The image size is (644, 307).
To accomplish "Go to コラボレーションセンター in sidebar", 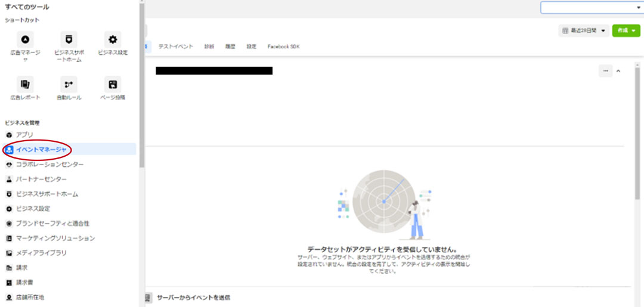I will pos(49,164).
